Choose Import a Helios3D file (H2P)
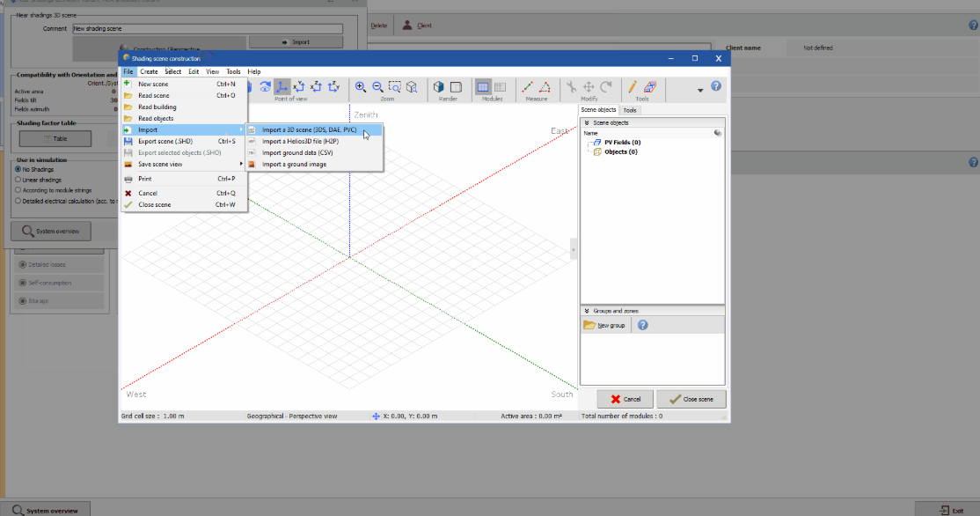 coord(314,142)
